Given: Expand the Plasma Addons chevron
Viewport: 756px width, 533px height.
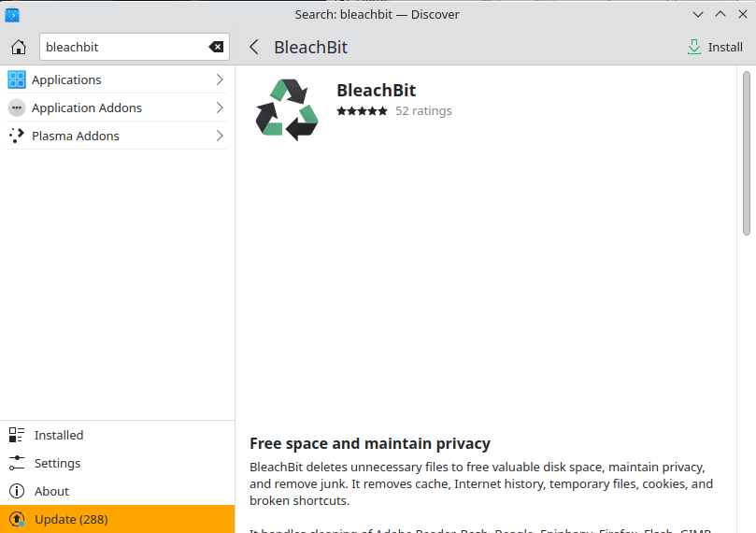Looking at the screenshot, I should [220, 136].
